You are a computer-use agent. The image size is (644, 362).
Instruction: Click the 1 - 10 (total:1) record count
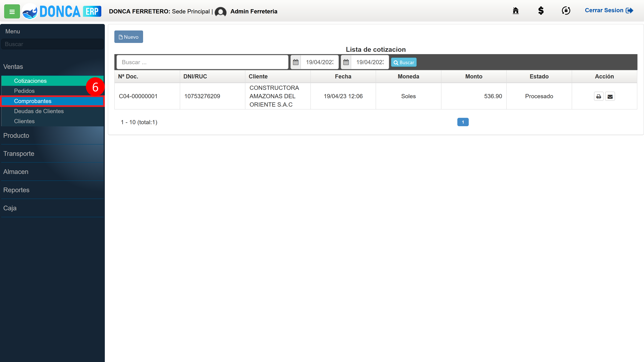[x=139, y=122]
